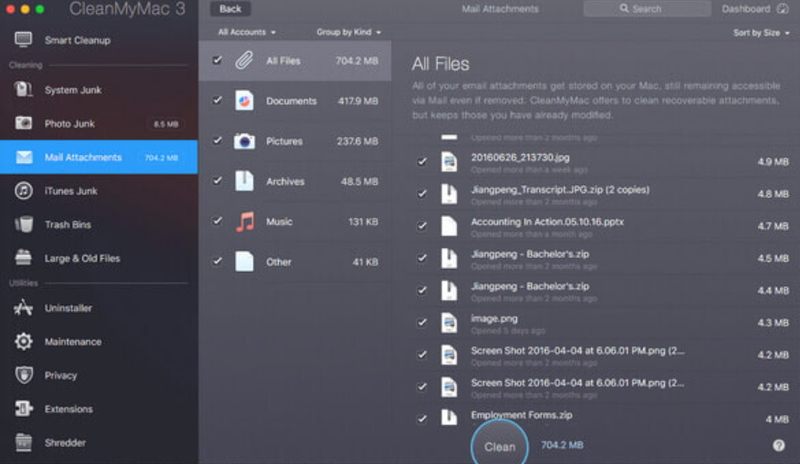Viewport: 800px width, 464px height.
Task: Select Extensions in sidebar
Action: tap(98, 409)
